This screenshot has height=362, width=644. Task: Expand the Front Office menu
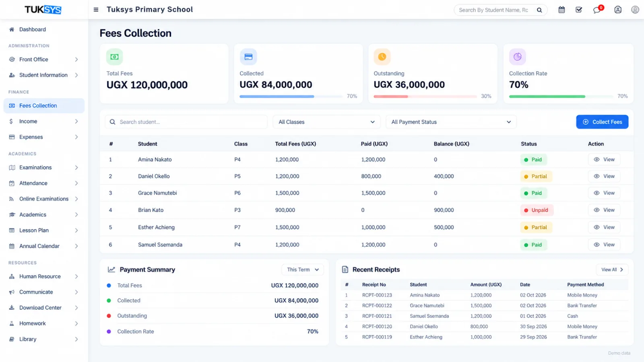tap(44, 59)
